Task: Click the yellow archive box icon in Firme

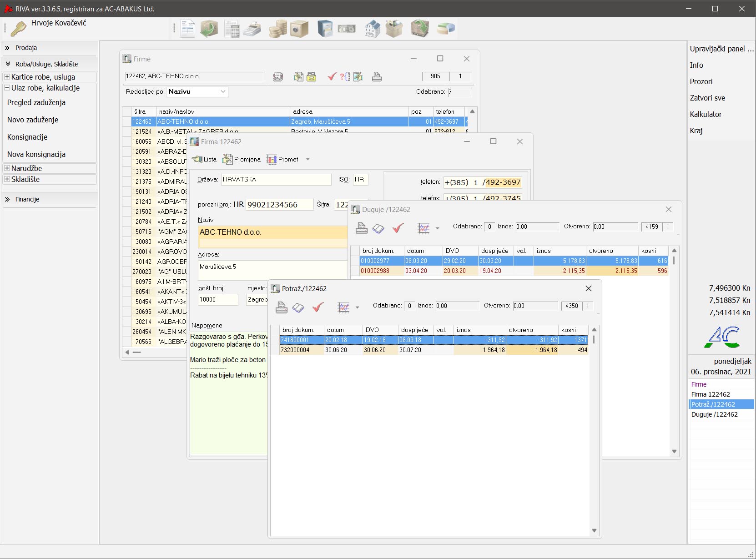Action: click(312, 77)
